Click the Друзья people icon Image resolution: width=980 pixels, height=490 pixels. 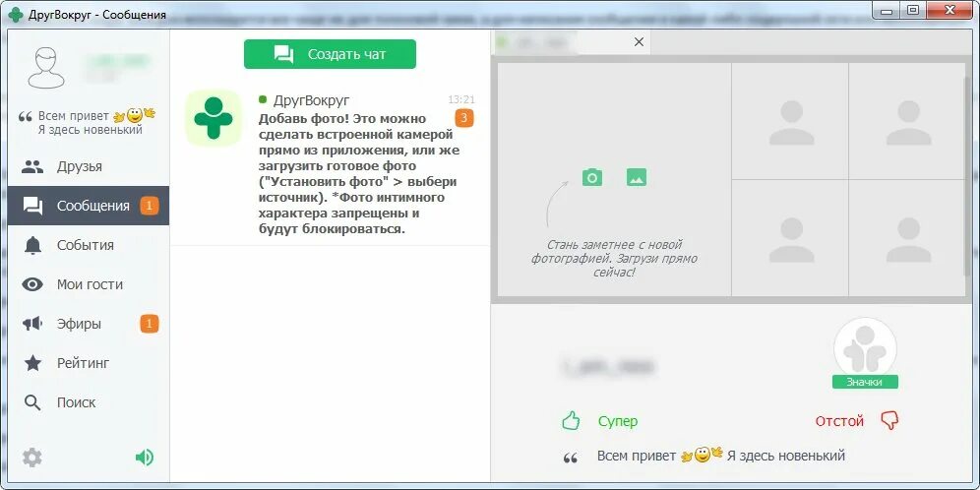32,167
